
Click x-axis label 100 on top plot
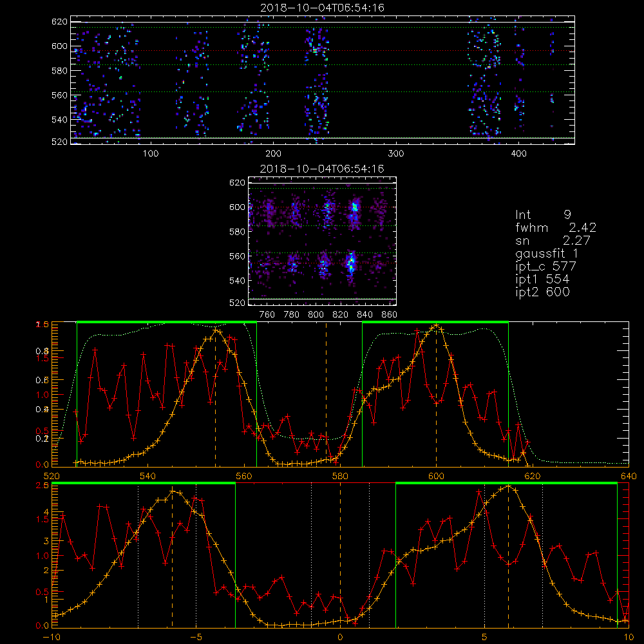151,154
